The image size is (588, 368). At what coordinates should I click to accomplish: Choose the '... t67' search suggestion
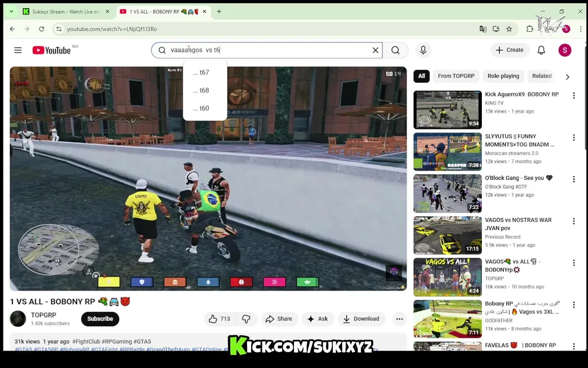205,72
